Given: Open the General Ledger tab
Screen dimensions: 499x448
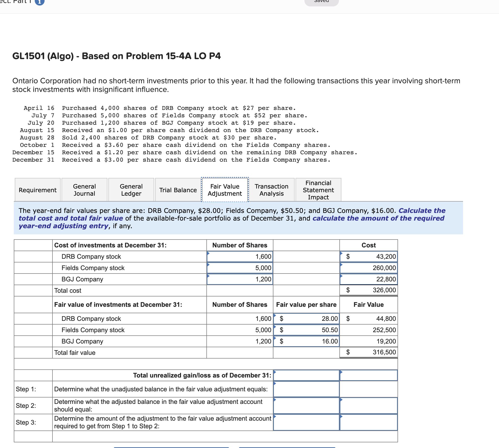Looking at the screenshot, I should pos(131,190).
